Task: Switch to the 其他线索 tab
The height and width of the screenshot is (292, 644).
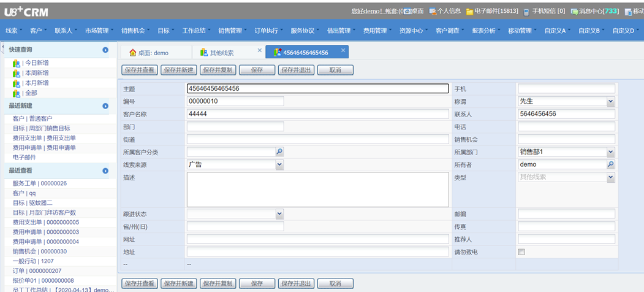Action: coord(229,53)
